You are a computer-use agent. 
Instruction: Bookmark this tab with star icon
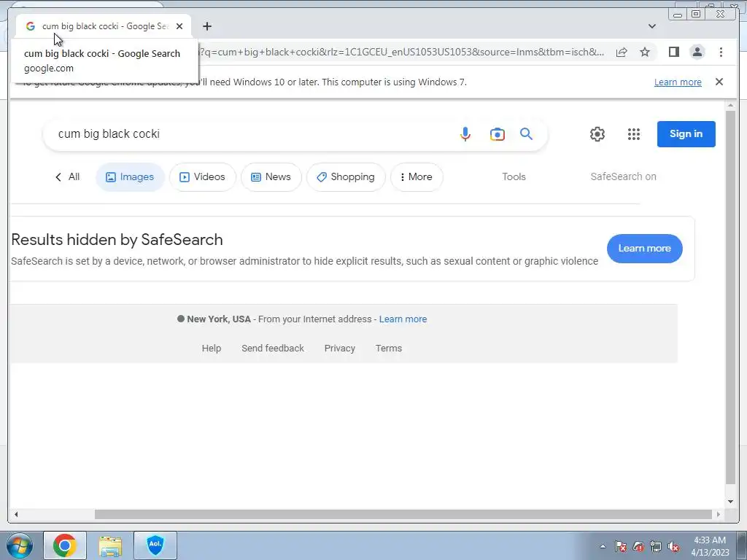[645, 52]
